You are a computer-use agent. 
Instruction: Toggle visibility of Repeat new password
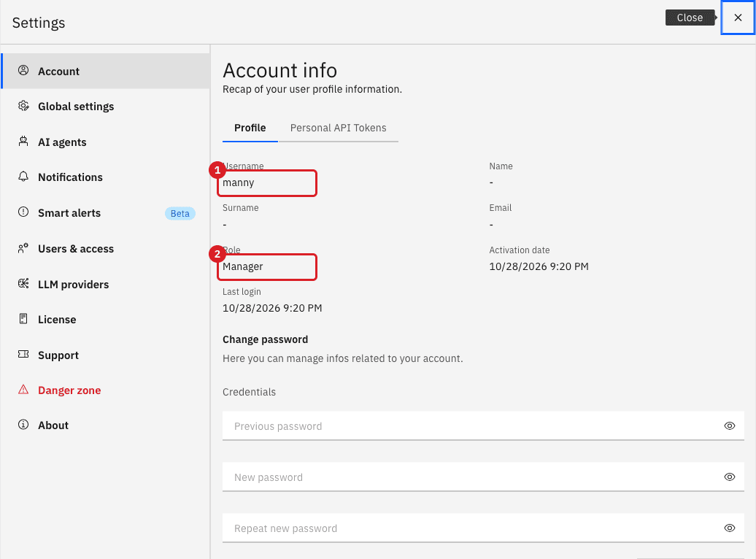730,528
